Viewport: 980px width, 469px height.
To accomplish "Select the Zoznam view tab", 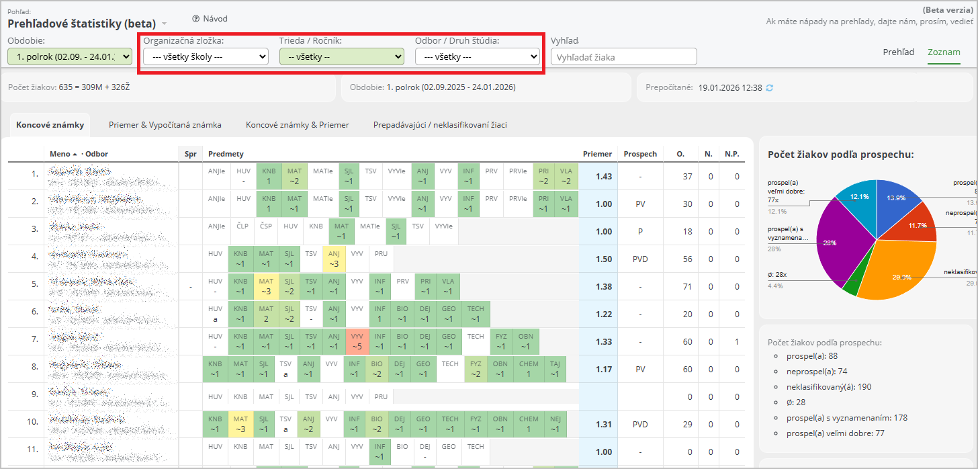I will tap(944, 52).
